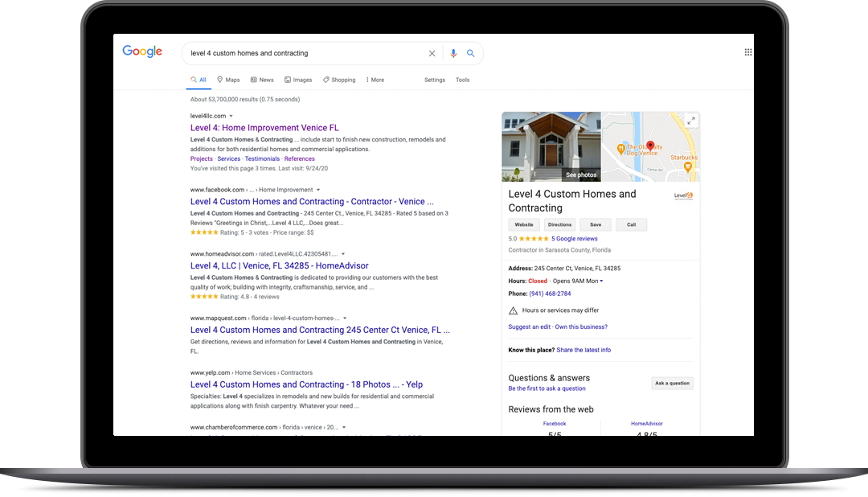Select the All tab
868x497 pixels.
[199, 80]
